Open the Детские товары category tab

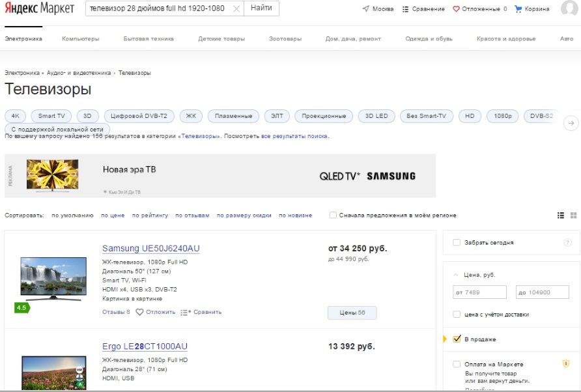tap(221, 38)
